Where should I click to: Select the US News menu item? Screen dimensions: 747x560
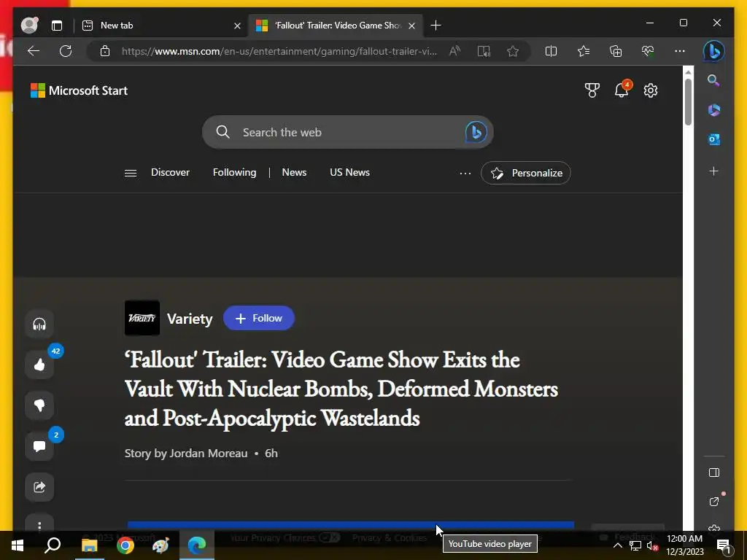(349, 172)
